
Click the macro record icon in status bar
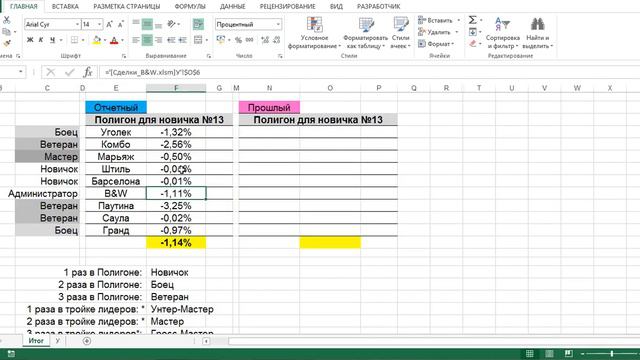pos(11,353)
